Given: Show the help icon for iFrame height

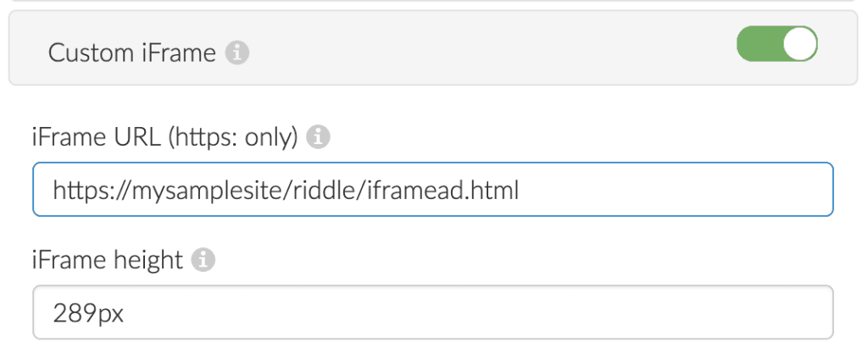Looking at the screenshot, I should coord(203,259).
